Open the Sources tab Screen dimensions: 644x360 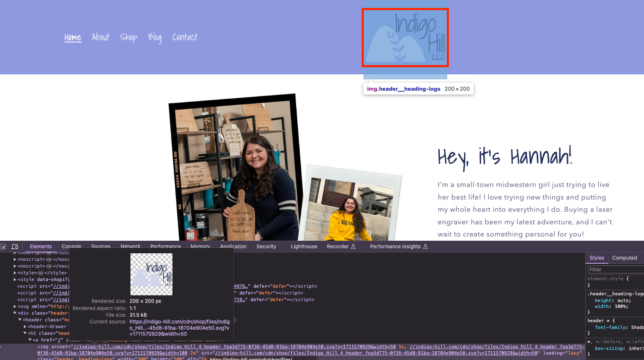tap(101, 247)
